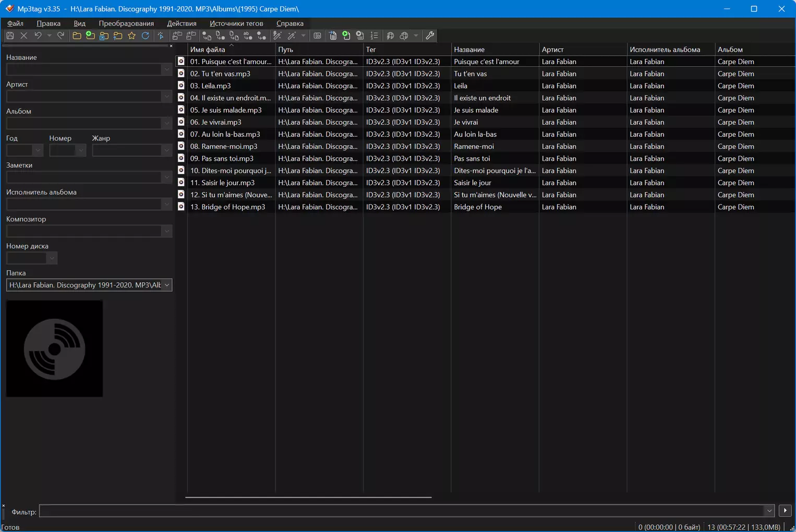Select file '13. Bridge of Hope.mp3'
796x532 pixels.
coord(227,207)
